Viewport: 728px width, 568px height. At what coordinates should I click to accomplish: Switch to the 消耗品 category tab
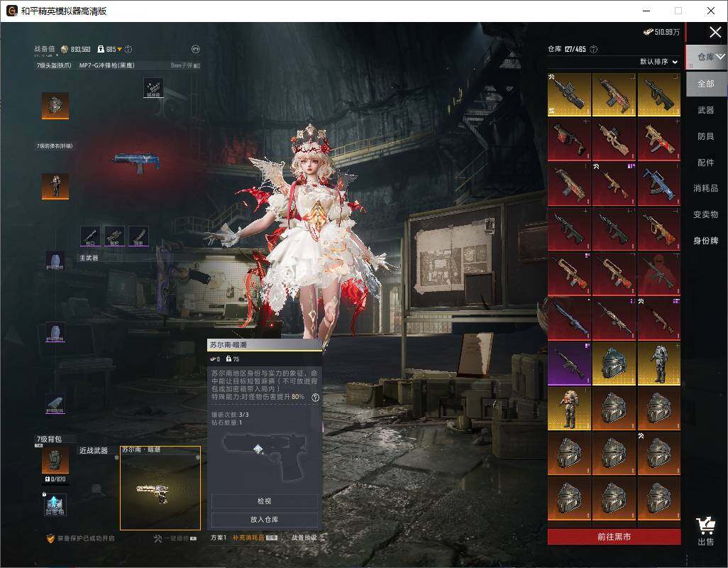point(706,188)
